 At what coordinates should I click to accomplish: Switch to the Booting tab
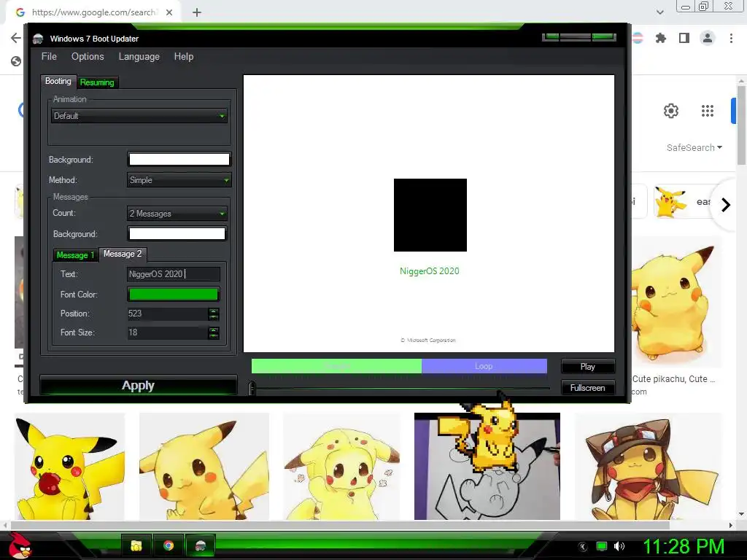(x=58, y=82)
